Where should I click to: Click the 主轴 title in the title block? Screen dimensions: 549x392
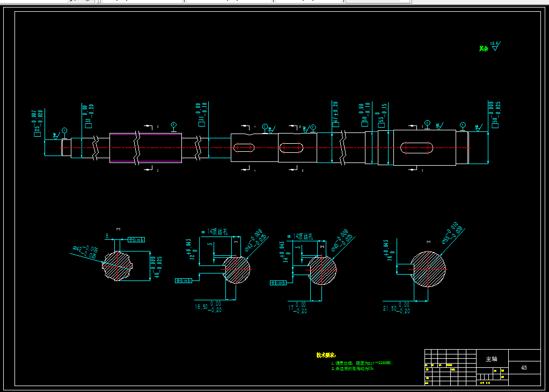coord(492,359)
